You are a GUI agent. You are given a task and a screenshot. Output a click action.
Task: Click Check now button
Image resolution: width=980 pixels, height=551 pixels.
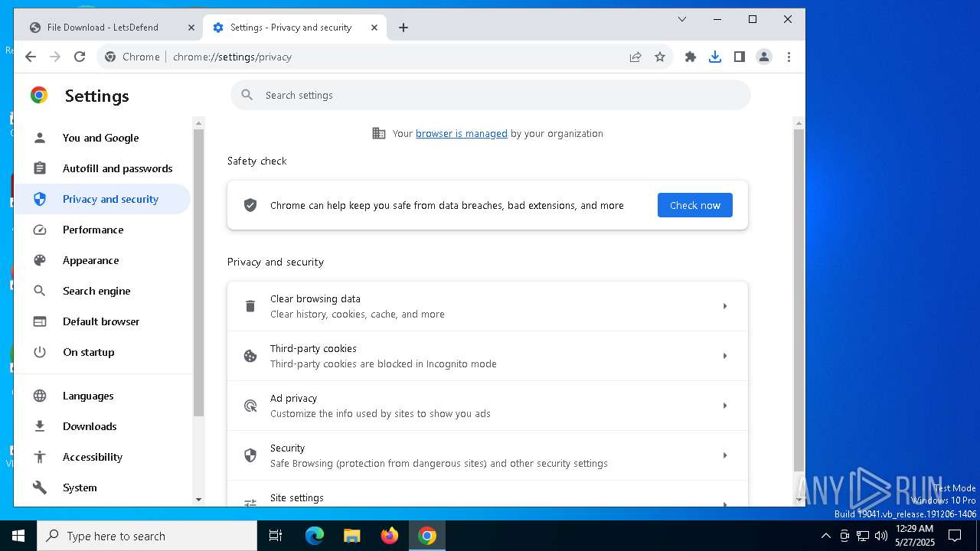(x=695, y=205)
